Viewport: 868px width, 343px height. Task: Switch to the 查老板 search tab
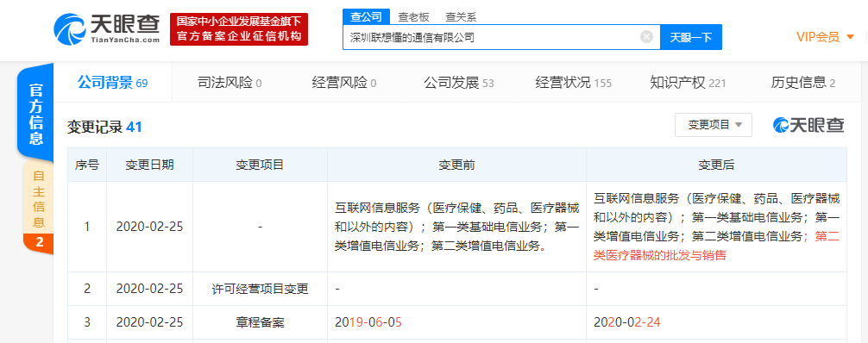(x=413, y=17)
